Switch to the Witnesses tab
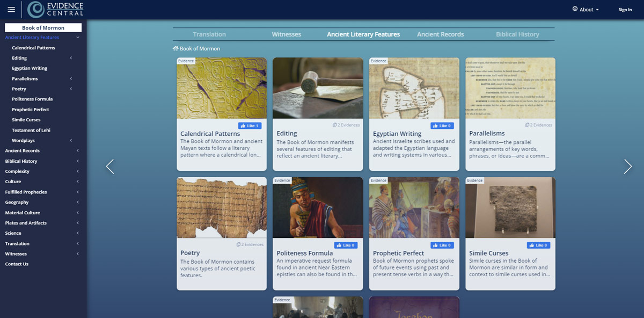The image size is (644, 318). 286,34
